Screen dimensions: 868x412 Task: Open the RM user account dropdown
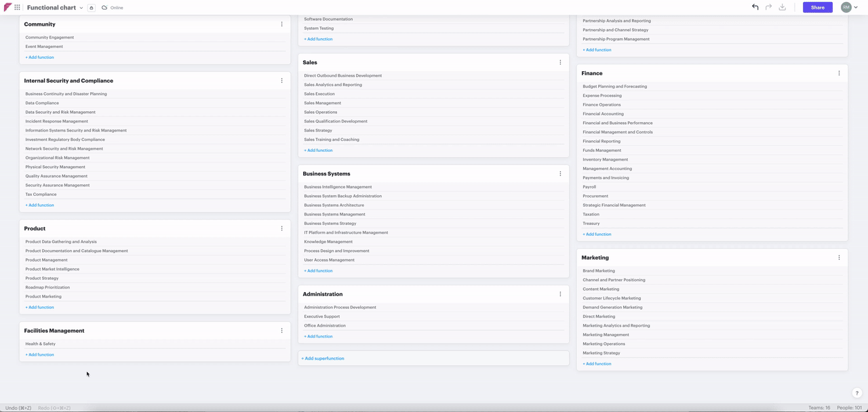(x=850, y=7)
